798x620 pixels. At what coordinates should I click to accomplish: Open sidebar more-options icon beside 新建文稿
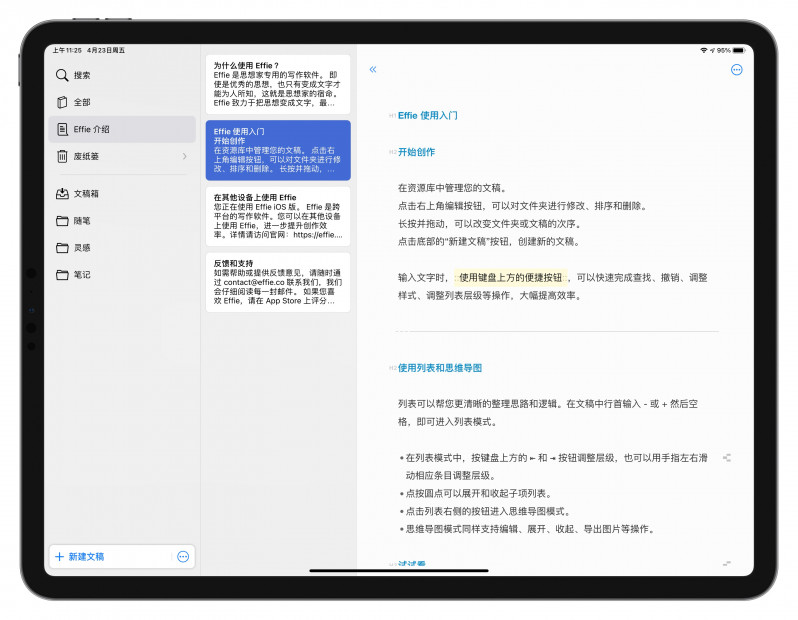click(x=183, y=557)
